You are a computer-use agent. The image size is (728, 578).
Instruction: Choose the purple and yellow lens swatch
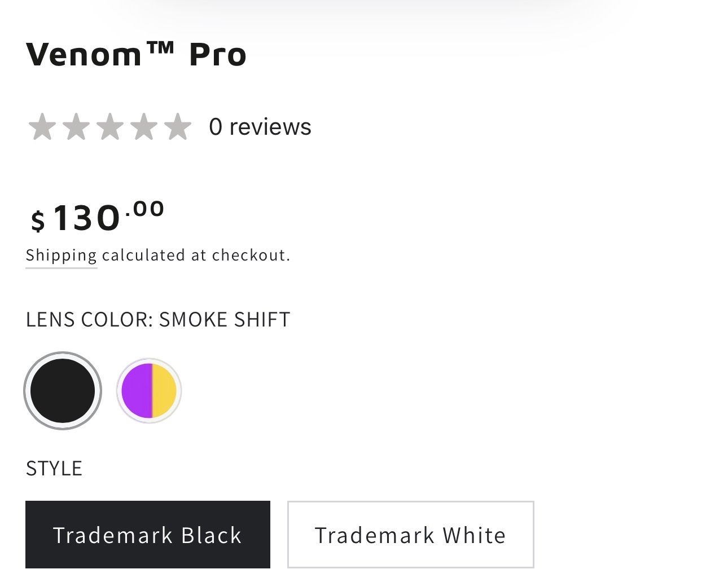149,391
